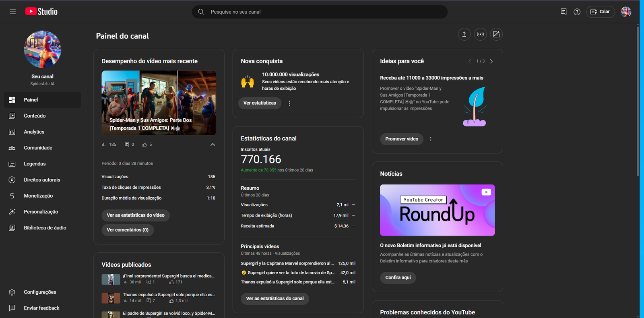
Task: Open the YouTube Creator RoundUp news image
Action: (438, 210)
